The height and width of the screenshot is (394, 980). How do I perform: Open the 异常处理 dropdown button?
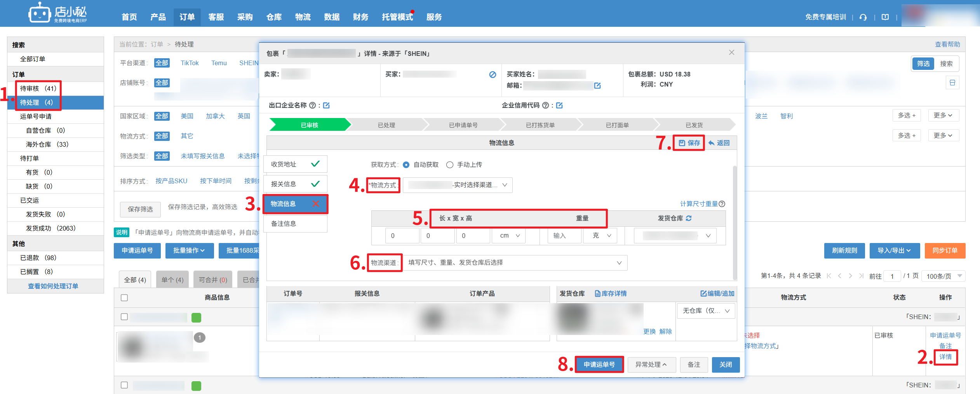[x=651, y=364]
